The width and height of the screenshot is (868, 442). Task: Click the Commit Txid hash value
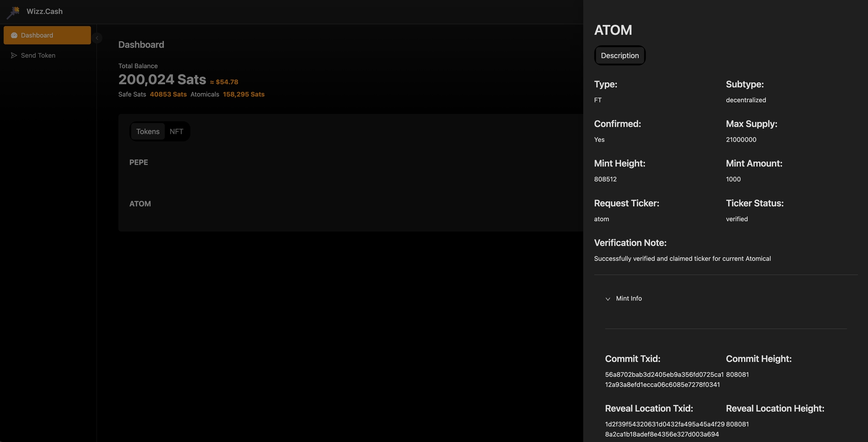click(x=664, y=379)
